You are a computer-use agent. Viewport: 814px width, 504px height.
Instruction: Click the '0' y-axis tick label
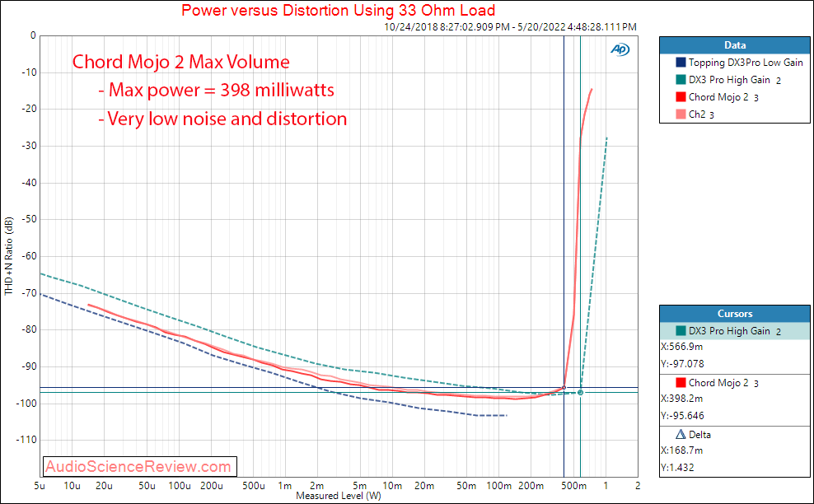[34, 35]
